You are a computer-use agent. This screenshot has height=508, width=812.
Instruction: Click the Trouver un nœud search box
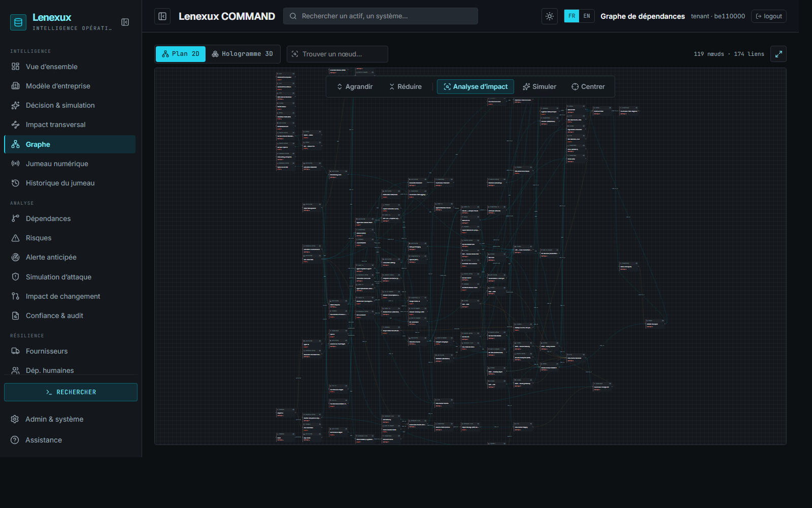[337, 54]
